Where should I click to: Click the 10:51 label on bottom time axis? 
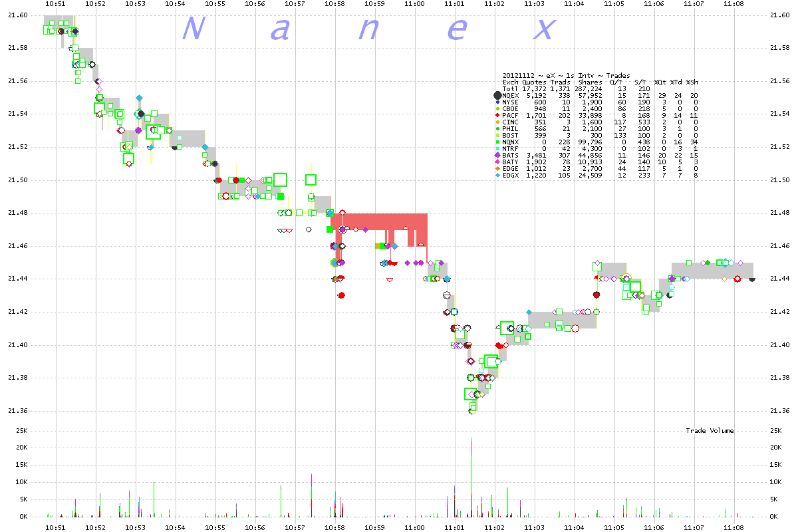(55, 527)
